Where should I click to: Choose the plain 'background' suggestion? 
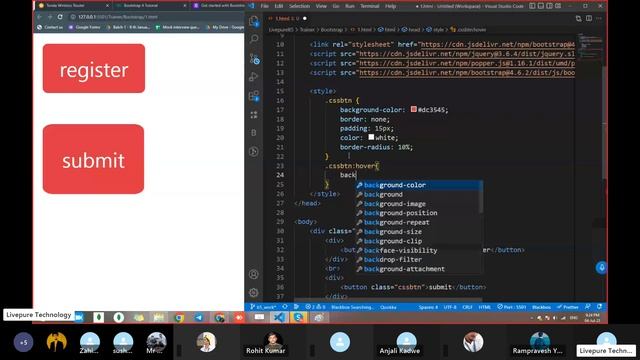point(418,195)
